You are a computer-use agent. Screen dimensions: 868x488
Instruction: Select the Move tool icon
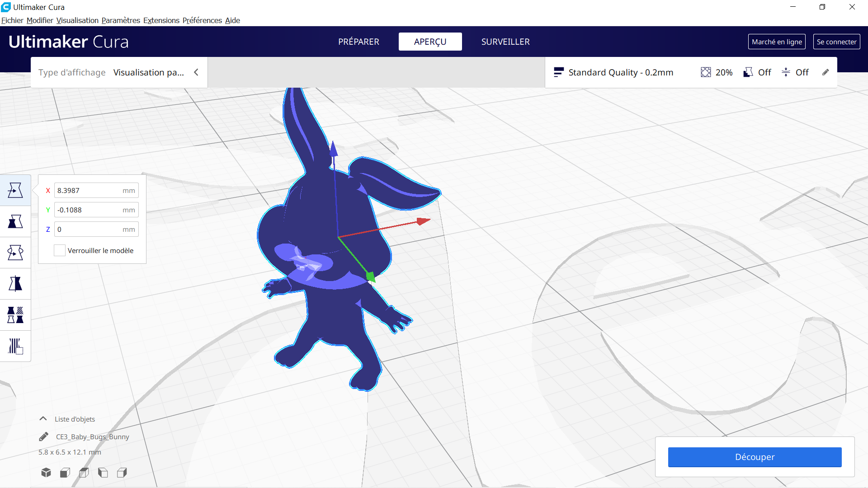15,190
